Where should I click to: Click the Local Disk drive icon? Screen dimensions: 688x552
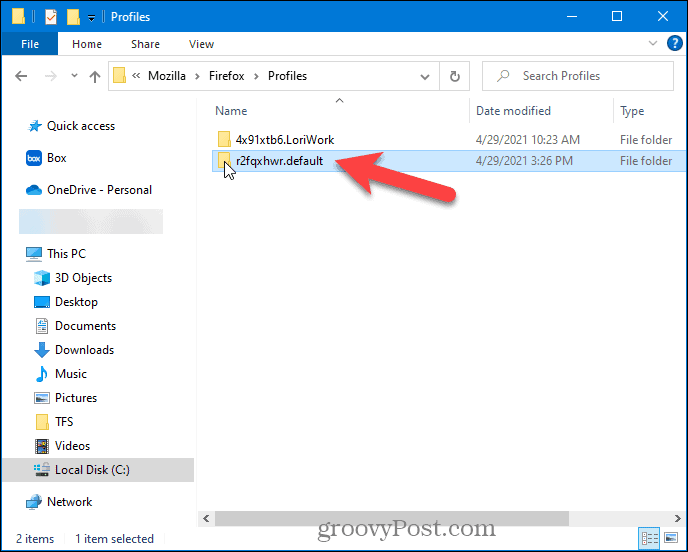tap(42, 470)
